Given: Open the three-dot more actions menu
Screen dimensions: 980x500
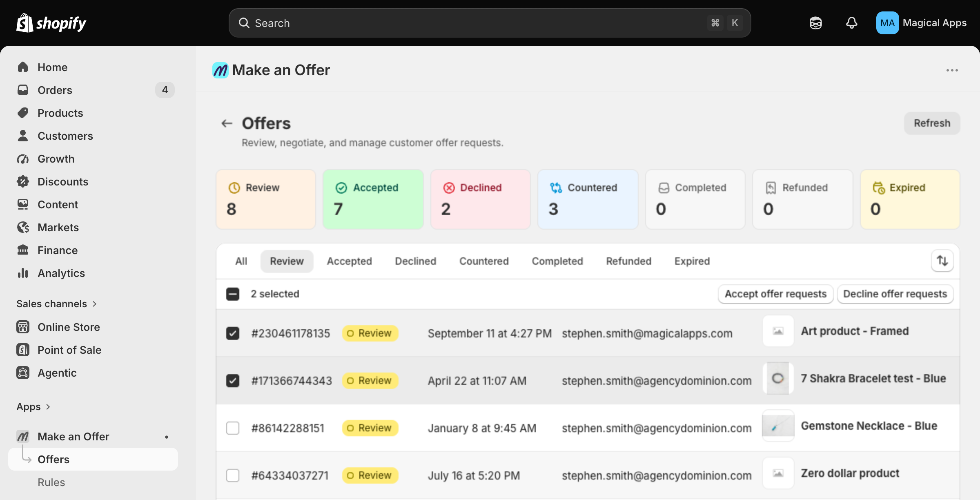Looking at the screenshot, I should point(952,70).
